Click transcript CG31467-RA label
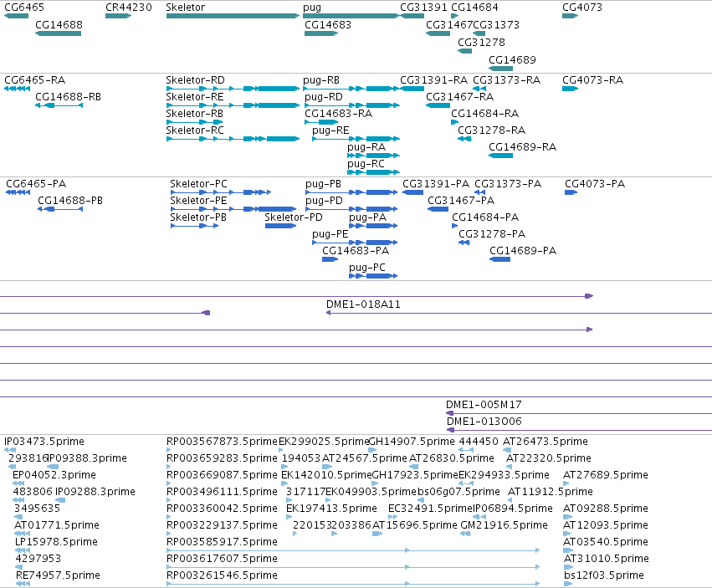The width and height of the screenshot is (712, 588). [x=459, y=97]
